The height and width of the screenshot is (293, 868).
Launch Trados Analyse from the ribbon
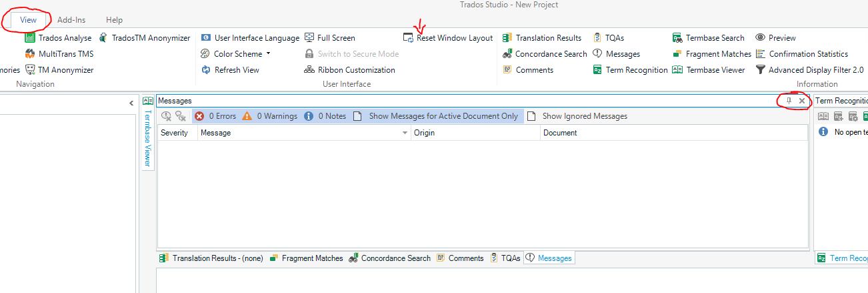pyautogui.click(x=58, y=38)
